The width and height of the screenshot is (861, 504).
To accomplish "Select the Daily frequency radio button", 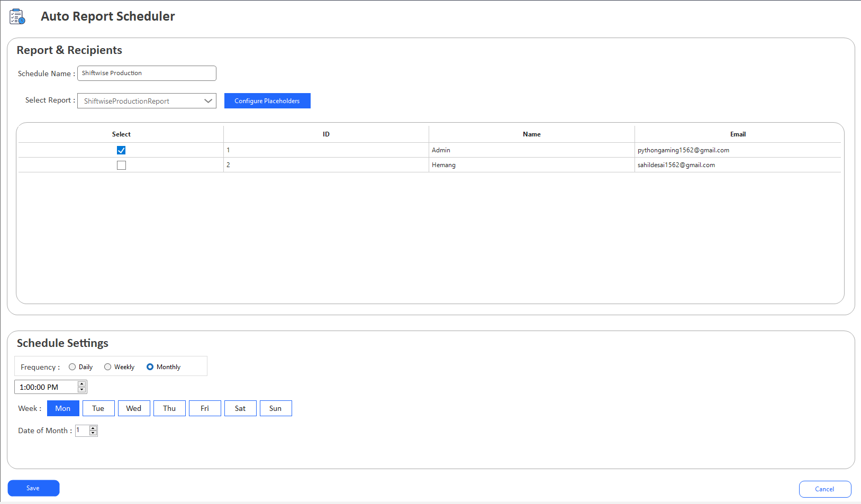I will (72, 367).
